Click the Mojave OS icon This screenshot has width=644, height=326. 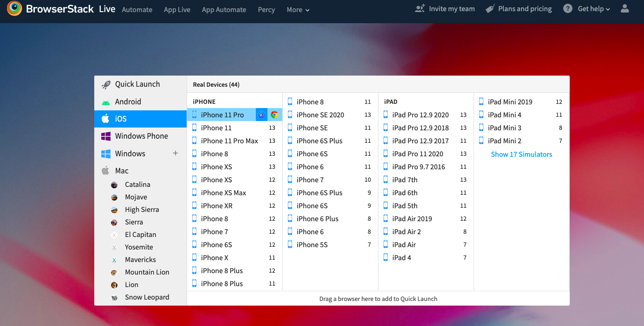(114, 197)
